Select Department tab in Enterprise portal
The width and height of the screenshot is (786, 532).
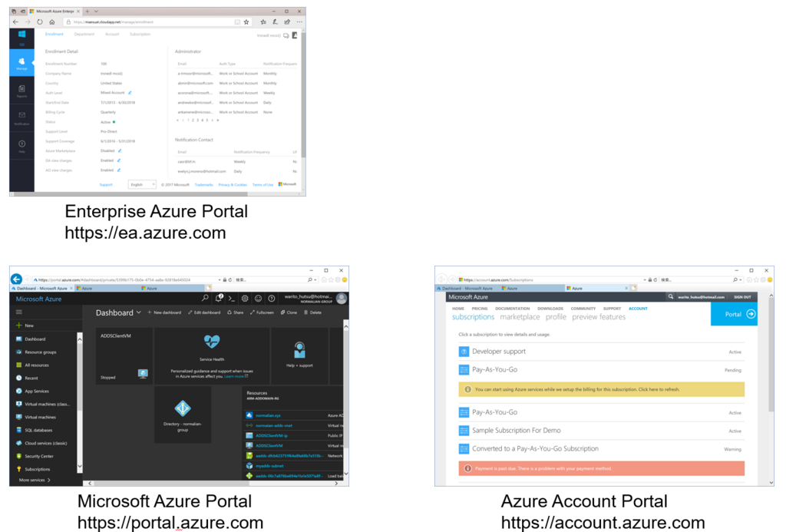pyautogui.click(x=84, y=34)
